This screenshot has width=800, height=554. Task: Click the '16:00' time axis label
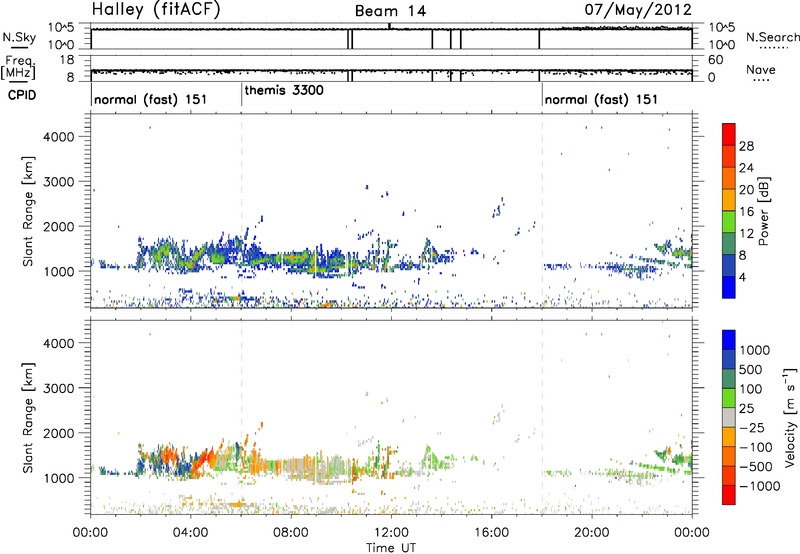(492, 533)
